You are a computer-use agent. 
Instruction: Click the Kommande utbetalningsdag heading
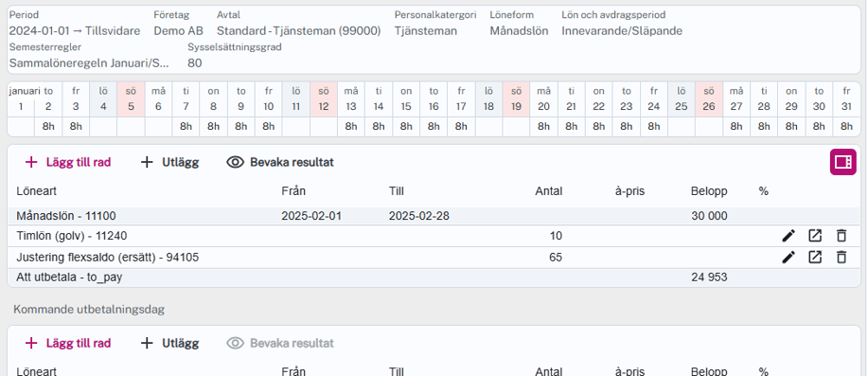(x=89, y=309)
